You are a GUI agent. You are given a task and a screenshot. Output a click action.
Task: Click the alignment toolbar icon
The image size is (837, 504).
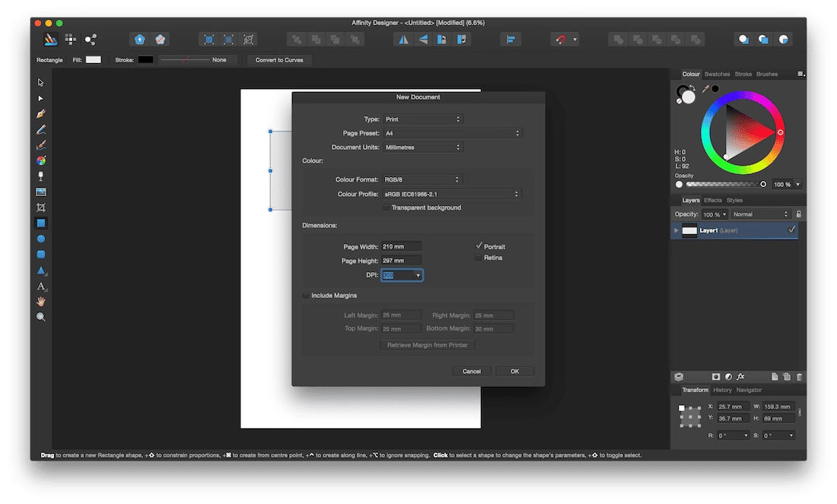[511, 40]
